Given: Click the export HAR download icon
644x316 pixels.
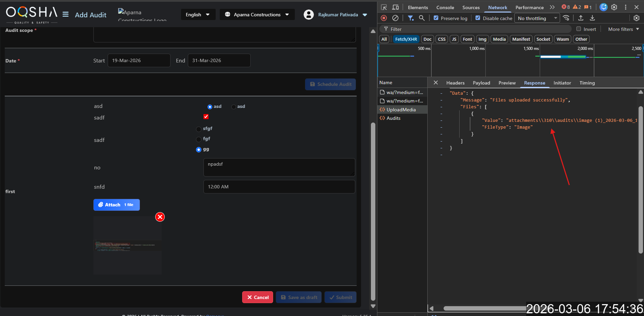Looking at the screenshot, I should tap(592, 18).
